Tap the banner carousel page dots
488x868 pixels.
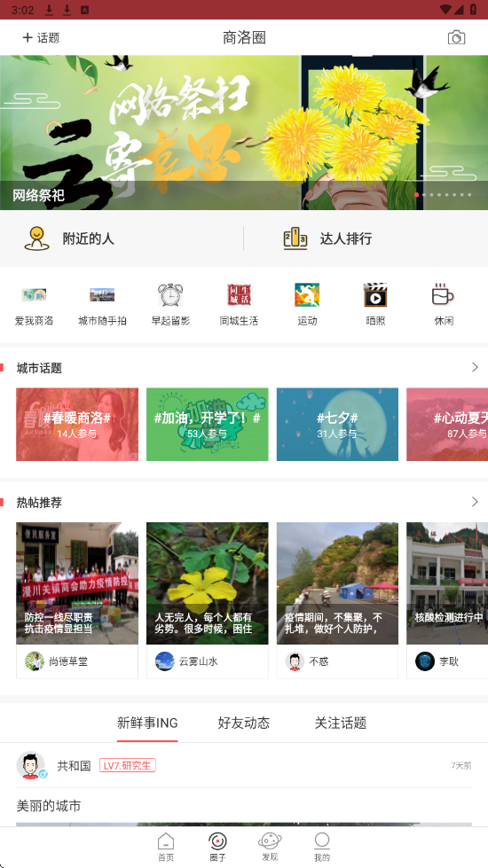click(443, 195)
